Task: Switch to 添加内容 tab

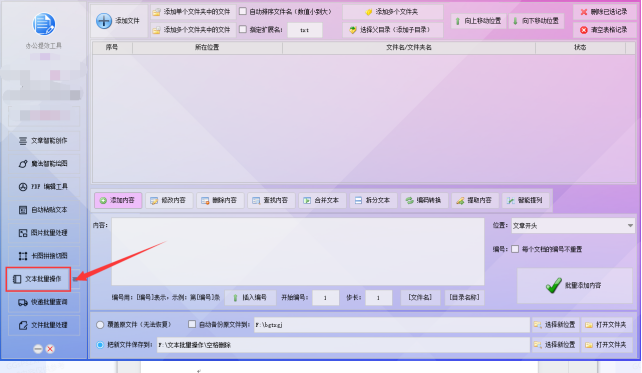Action: coord(118,200)
